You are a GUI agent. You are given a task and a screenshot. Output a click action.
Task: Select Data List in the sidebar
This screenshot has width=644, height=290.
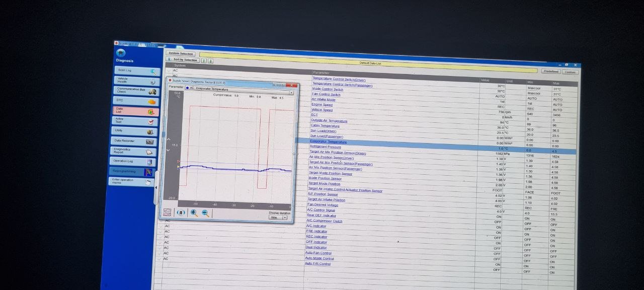click(135, 111)
